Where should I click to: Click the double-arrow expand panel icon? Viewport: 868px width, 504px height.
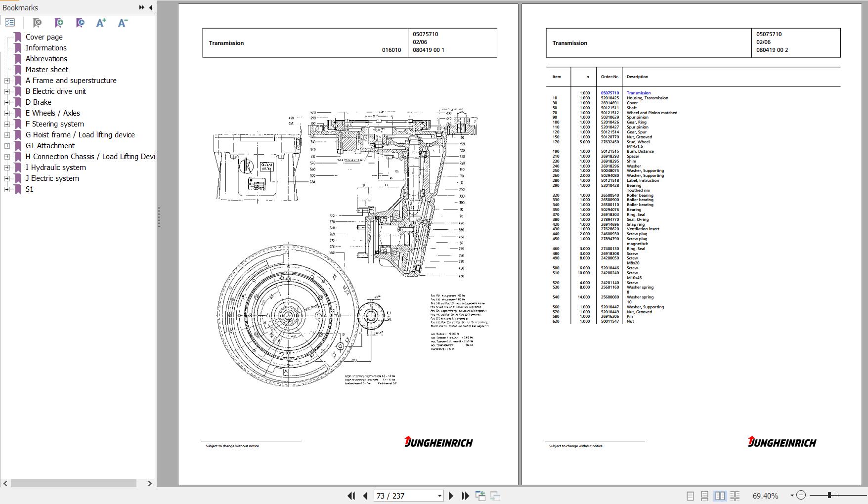(x=142, y=7)
